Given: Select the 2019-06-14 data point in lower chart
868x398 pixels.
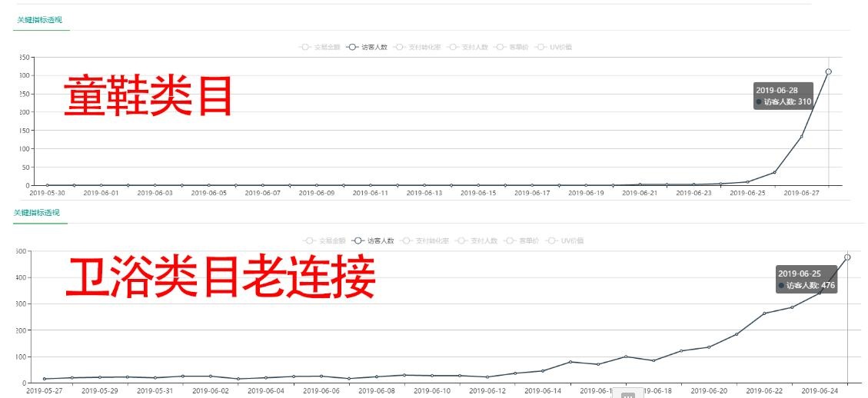Looking at the screenshot, I should pos(543,371).
